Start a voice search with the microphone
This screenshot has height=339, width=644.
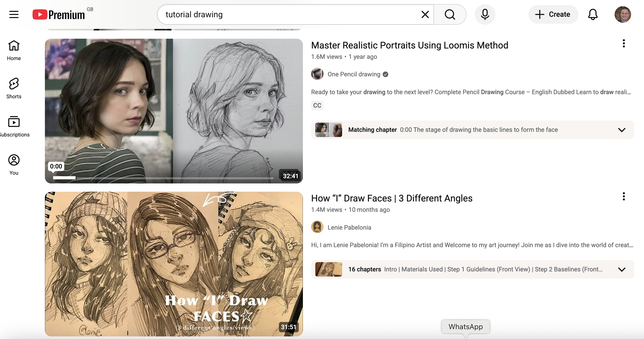(485, 14)
